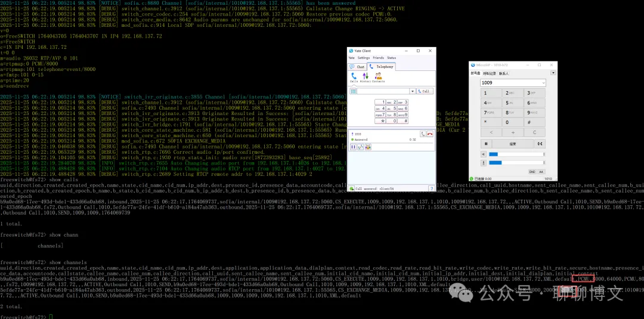Image resolution: width=644 pixels, height=319 pixels.
Task: Hold the call with Yate's pause icon
Action: [353, 147]
